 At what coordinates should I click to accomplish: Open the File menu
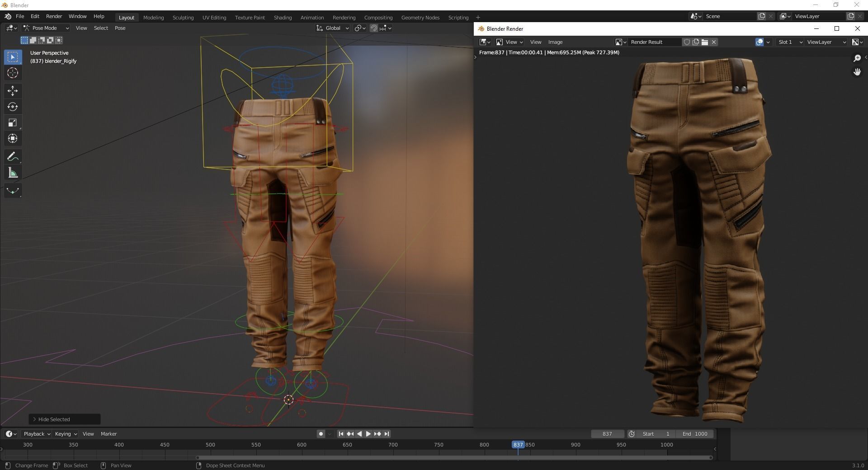click(20, 16)
